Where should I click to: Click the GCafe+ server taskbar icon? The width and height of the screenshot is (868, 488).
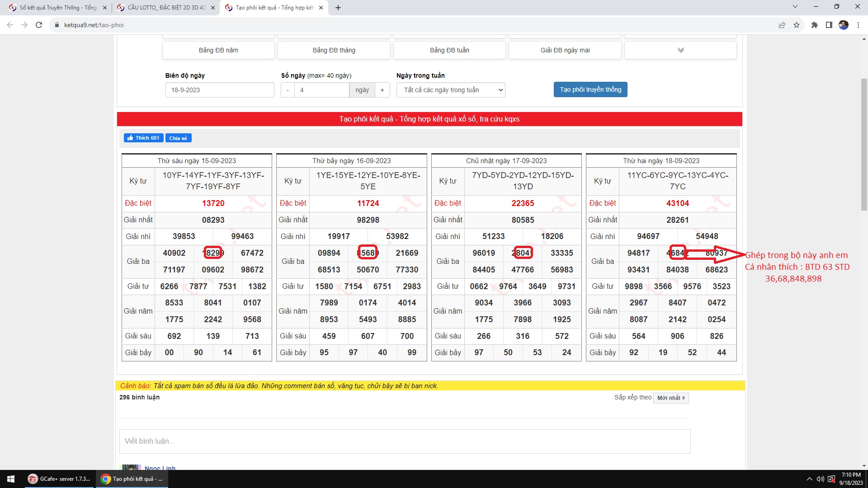[x=60, y=479]
